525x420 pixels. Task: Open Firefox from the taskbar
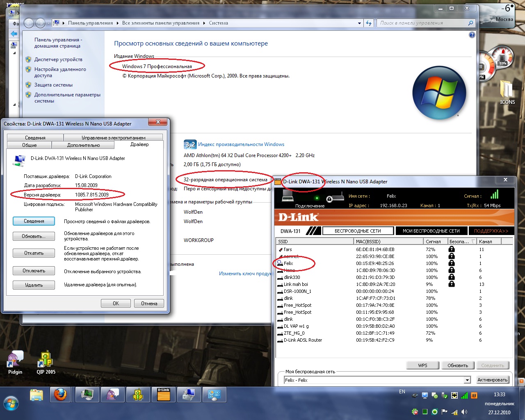tap(60, 395)
